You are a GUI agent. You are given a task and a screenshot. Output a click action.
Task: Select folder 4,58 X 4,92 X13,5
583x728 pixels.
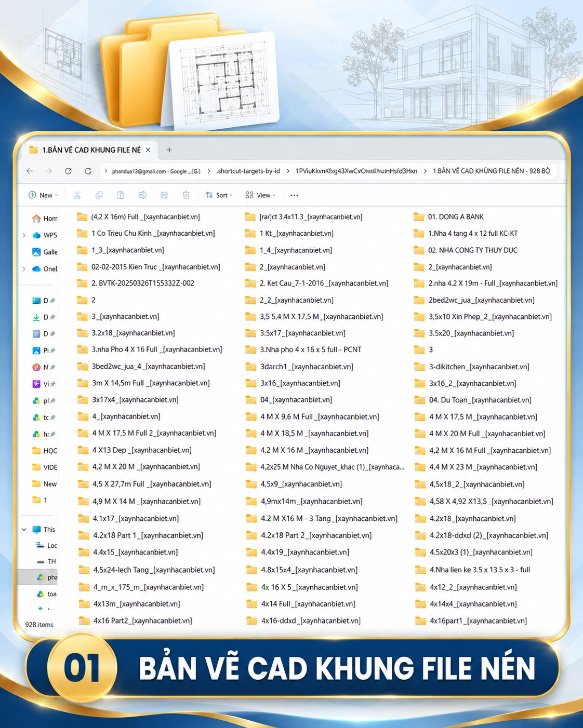coord(484,502)
